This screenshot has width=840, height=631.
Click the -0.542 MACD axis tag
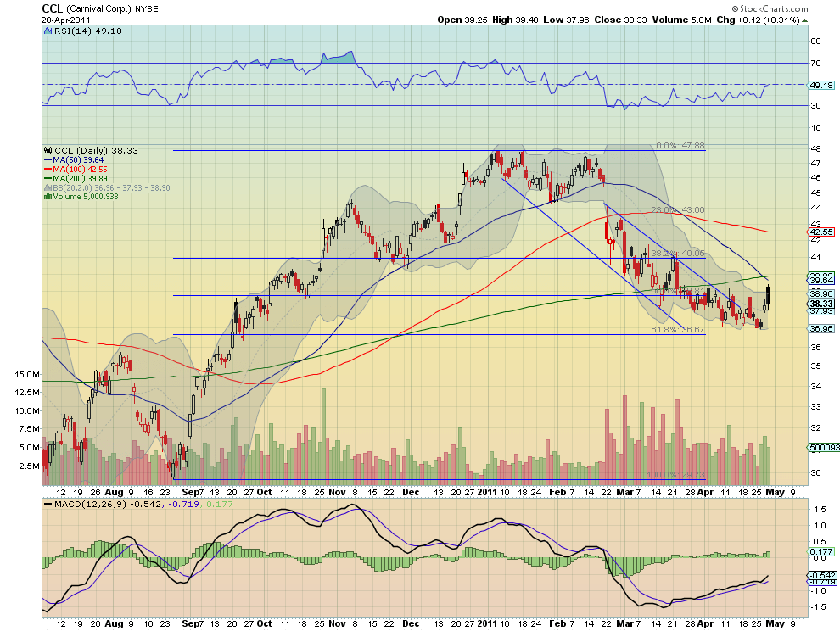click(x=821, y=575)
